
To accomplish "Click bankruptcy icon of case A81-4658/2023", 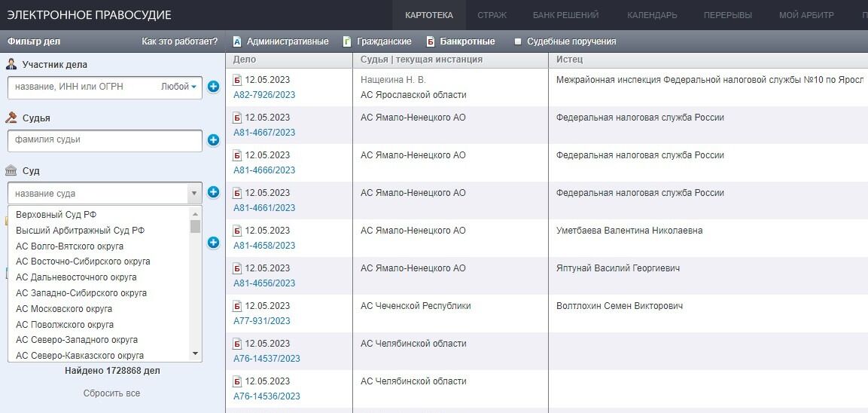I will pyautogui.click(x=237, y=231).
